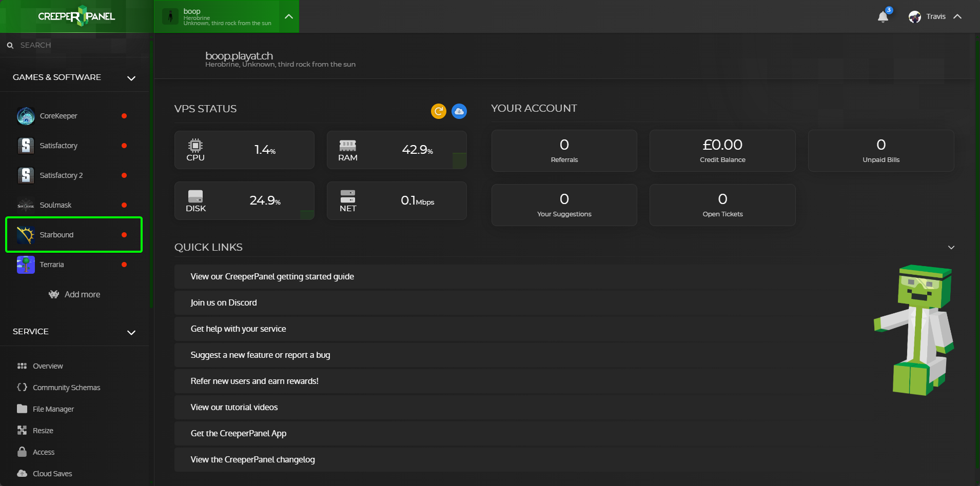This screenshot has width=980, height=486.
Task: Click the Terraria red status dot
Action: click(124, 265)
